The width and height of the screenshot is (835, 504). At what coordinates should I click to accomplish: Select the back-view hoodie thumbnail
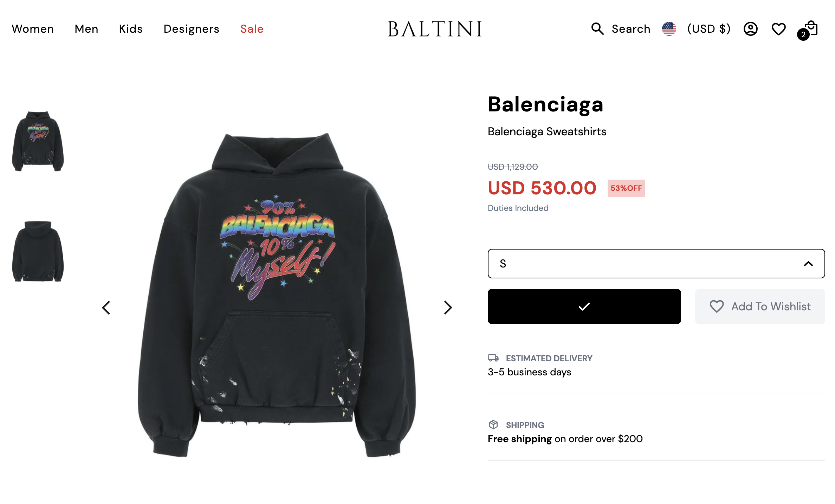point(38,251)
